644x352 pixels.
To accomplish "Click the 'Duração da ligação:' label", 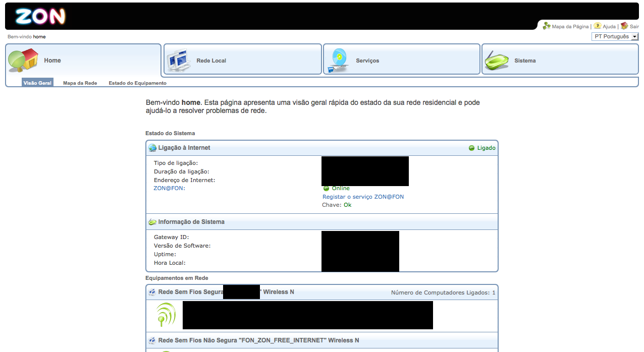I will (182, 171).
